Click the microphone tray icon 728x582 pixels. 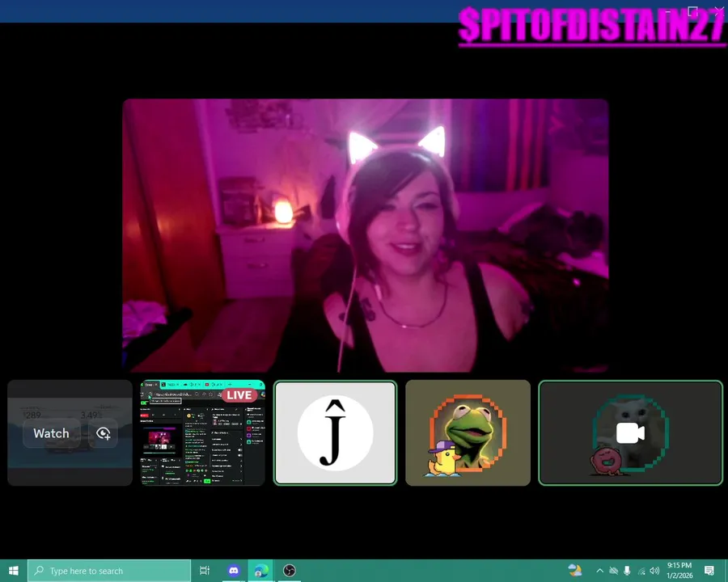click(627, 571)
